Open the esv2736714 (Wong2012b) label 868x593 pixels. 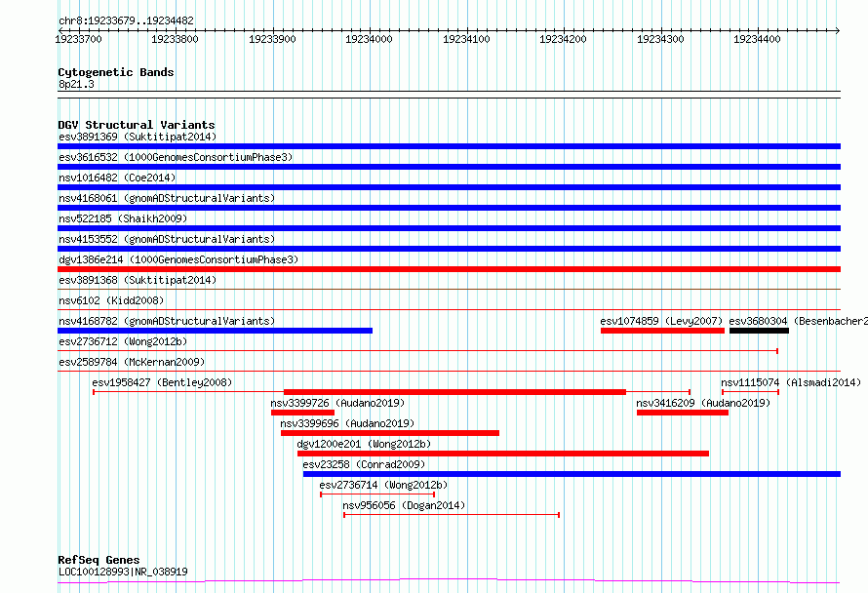[383, 485]
